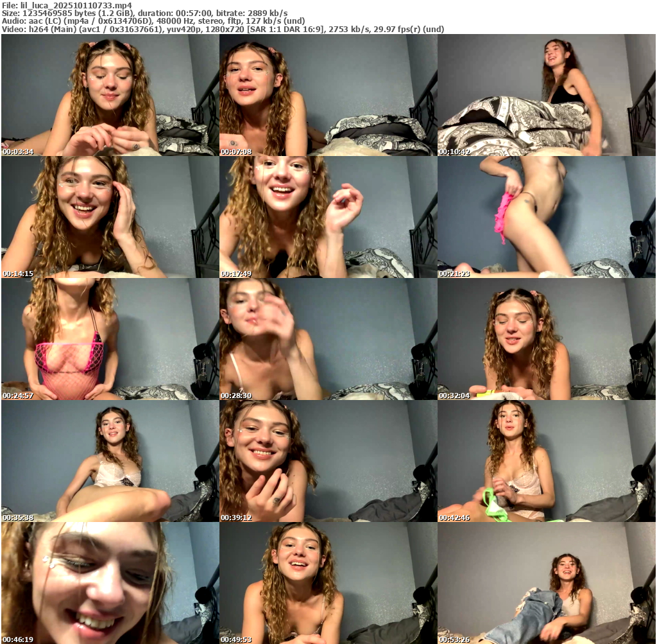Viewport: 657px width, 644px height.
Task: Choose the frame stamped 00:32:04
Action: coord(547,339)
